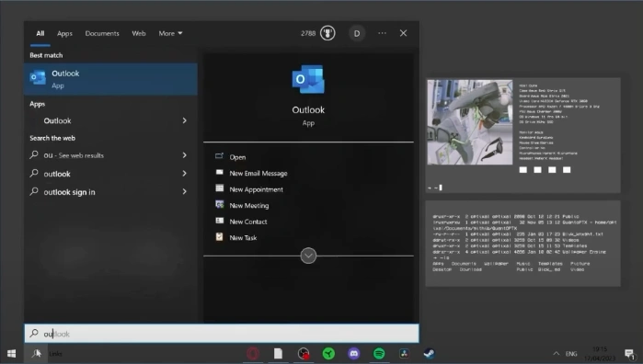Switch to the Web search tab

pyautogui.click(x=139, y=34)
